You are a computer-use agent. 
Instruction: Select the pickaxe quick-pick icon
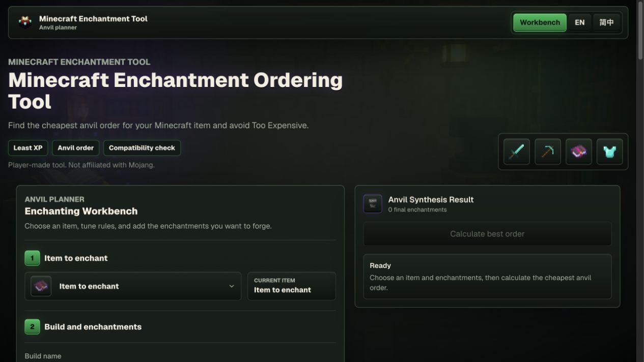tap(548, 152)
